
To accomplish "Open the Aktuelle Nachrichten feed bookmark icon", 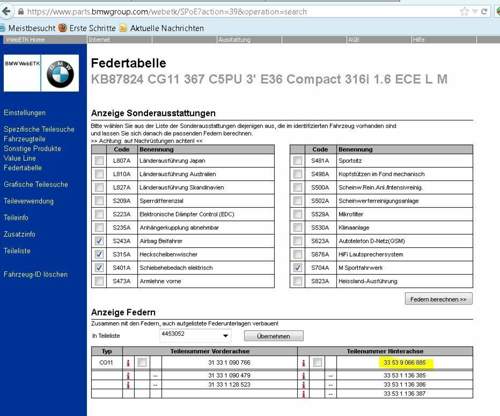I will tap(123, 28).
